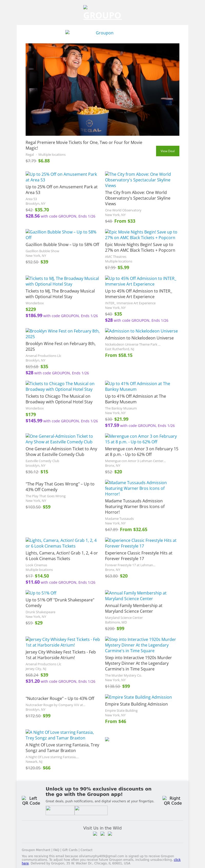Go to Gift Cards in the footer
Screen dimensions: 205x868
tap(70, 850)
